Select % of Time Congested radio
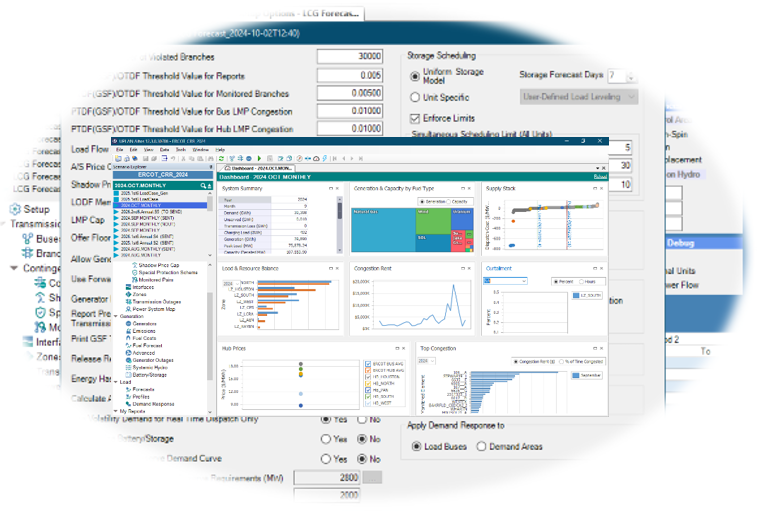The image size is (764, 515). coord(561,362)
